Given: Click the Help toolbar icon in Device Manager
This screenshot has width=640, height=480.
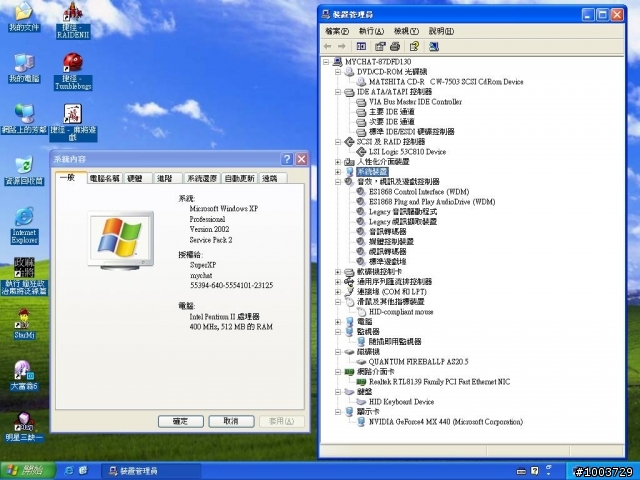Looking at the screenshot, I should coord(414,47).
